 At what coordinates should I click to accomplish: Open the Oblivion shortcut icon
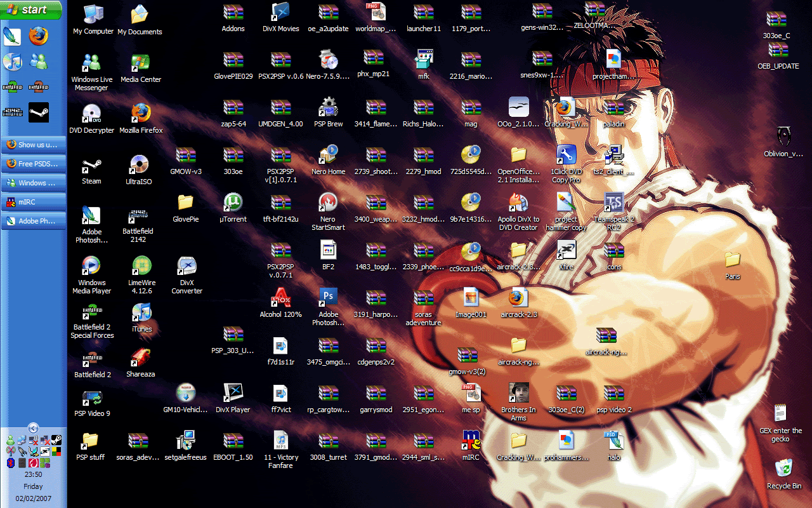coord(784,142)
